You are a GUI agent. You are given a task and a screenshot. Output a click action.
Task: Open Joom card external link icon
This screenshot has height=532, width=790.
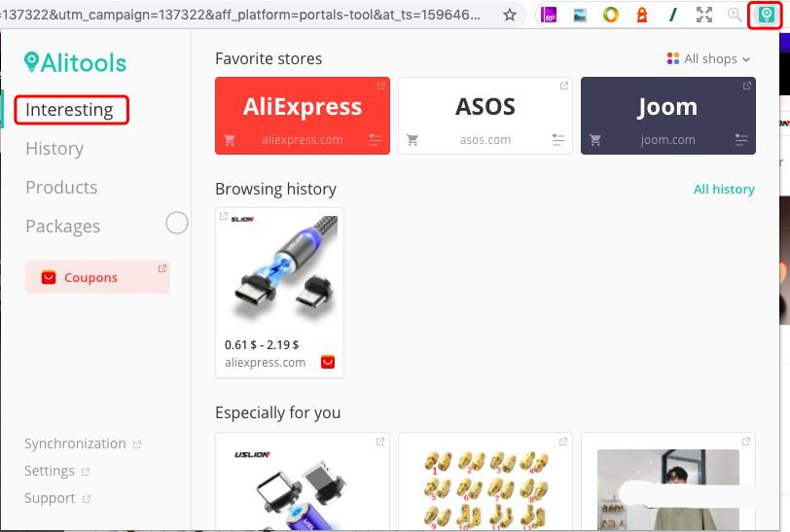pos(746,86)
